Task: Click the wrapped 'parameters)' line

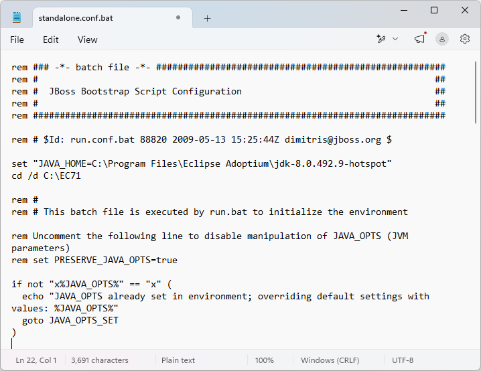Action: coord(40,248)
